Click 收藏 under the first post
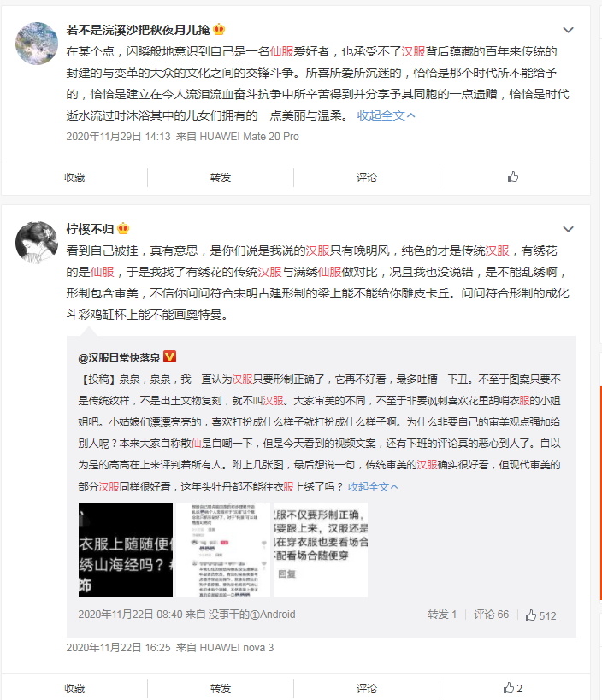The width and height of the screenshot is (602, 700). 74,177
